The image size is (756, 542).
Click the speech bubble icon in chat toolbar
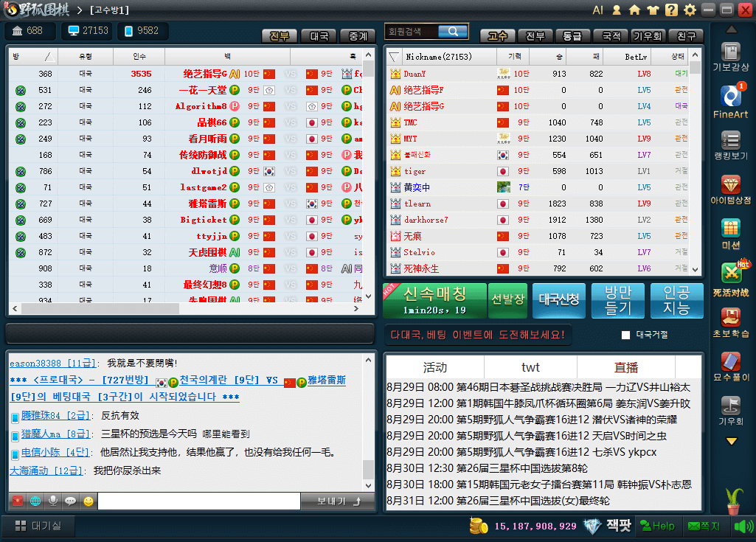pyautogui.click(x=70, y=501)
